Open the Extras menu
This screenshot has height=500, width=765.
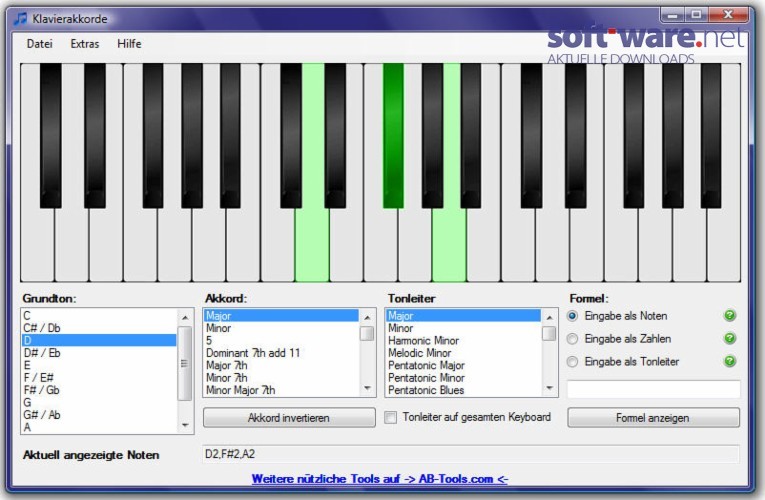(x=85, y=44)
